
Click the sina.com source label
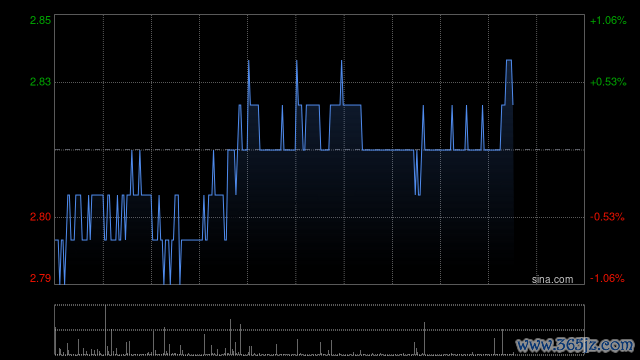click(552, 280)
